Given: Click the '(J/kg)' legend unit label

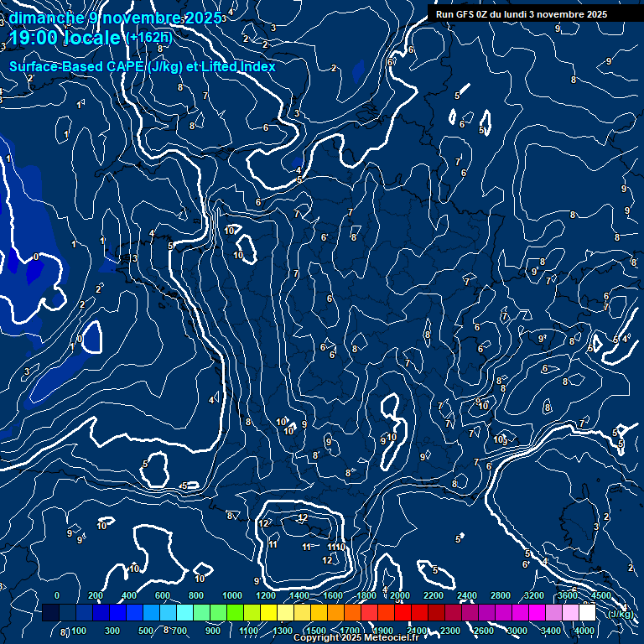Looking at the screenshot, I should coord(621,614).
